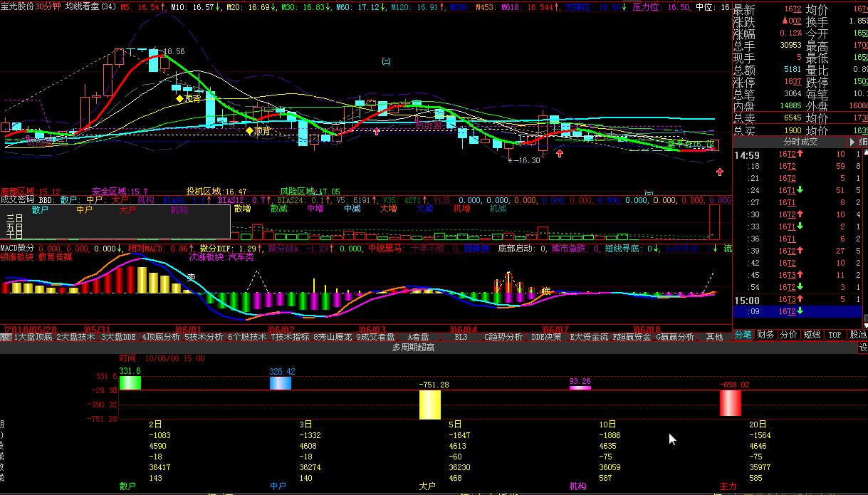Switch to 5技术分析 tab
The width and height of the screenshot is (868, 495).
[204, 337]
